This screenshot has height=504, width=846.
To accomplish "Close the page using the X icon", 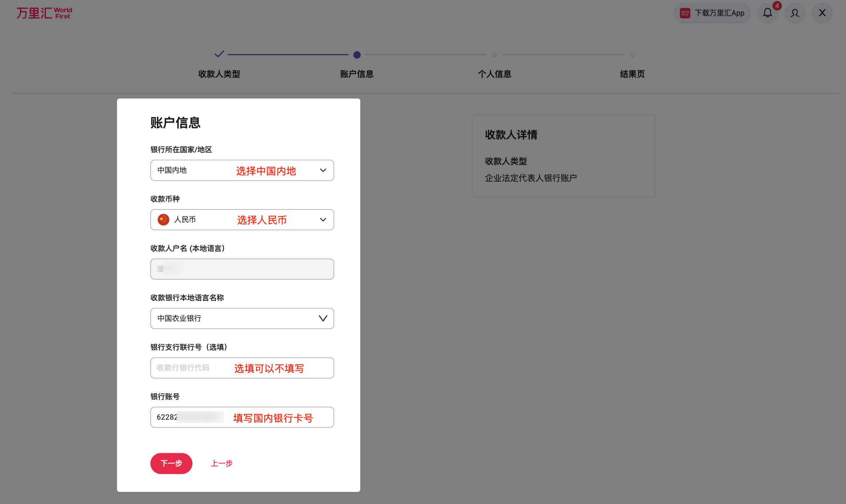I will (x=822, y=13).
